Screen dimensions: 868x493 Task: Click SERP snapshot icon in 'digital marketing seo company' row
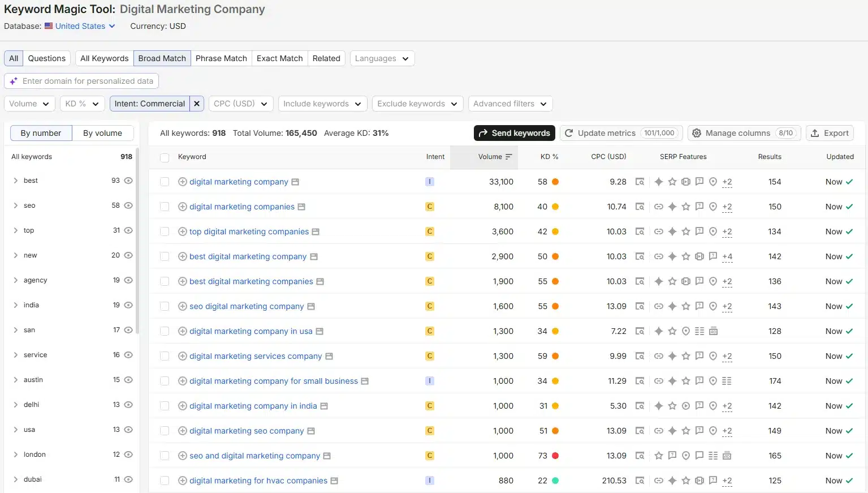pyautogui.click(x=640, y=431)
